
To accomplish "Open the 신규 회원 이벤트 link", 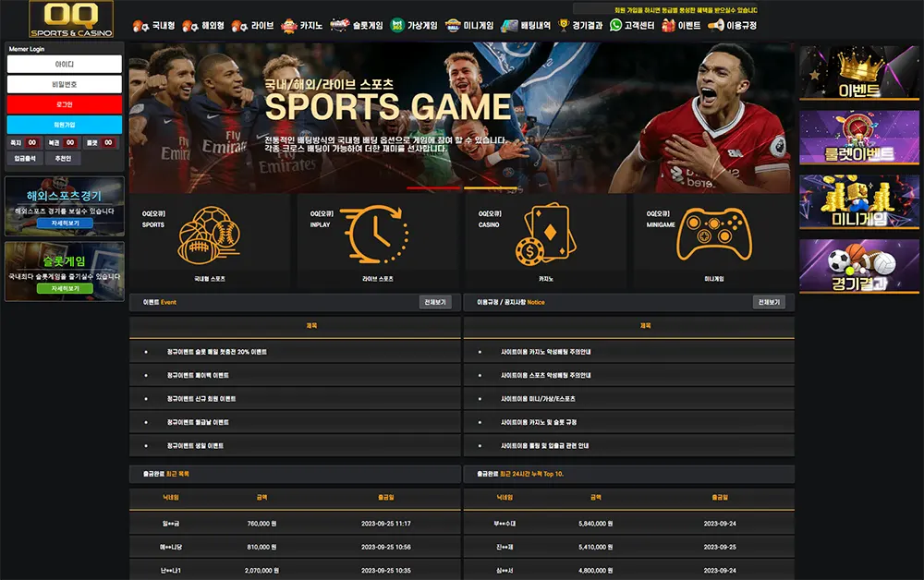I will [201, 399].
